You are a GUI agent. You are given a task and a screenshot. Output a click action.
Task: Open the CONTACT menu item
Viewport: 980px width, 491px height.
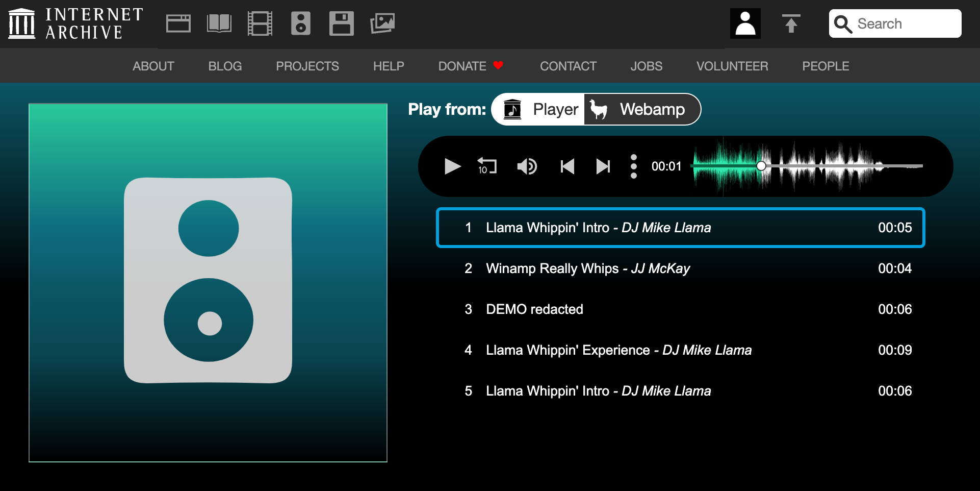point(568,66)
